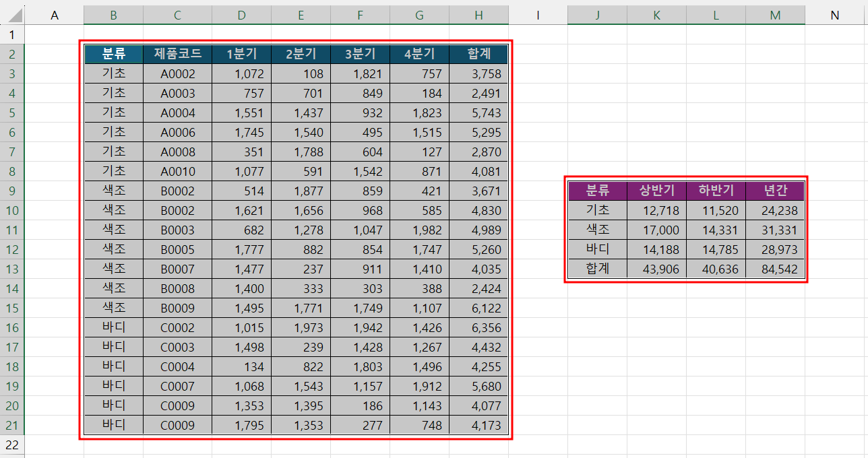Viewport: 868px width, 458px height.
Task: Select product code cell A0010
Action: [x=178, y=172]
